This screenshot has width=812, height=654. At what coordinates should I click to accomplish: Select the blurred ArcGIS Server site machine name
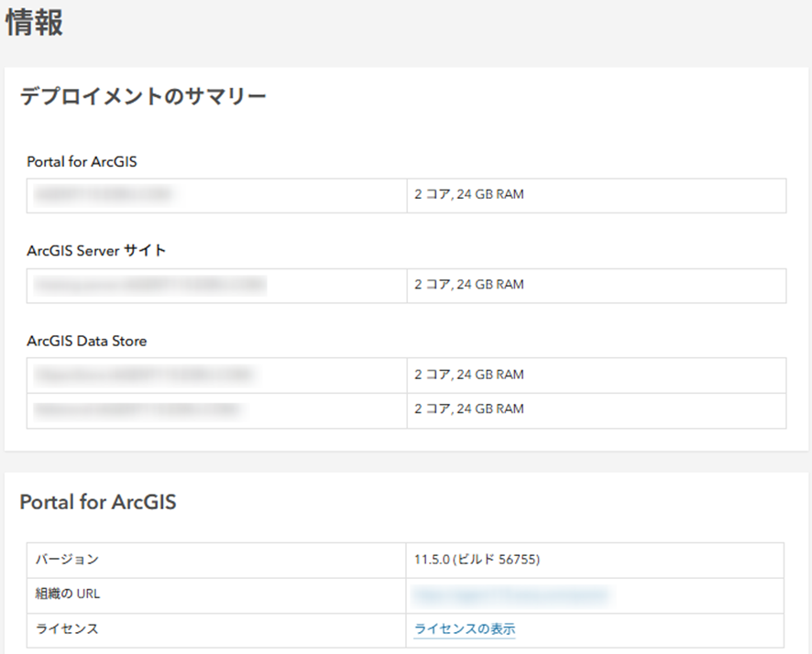click(149, 286)
